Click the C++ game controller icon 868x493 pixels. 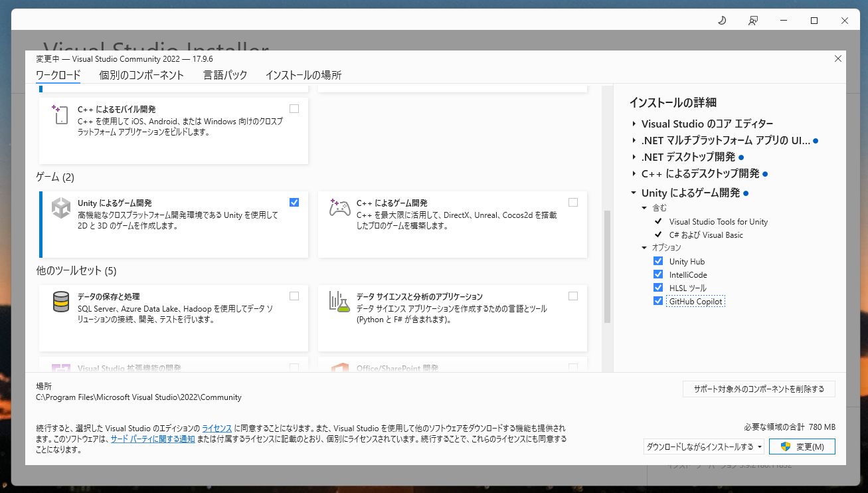[x=340, y=208]
